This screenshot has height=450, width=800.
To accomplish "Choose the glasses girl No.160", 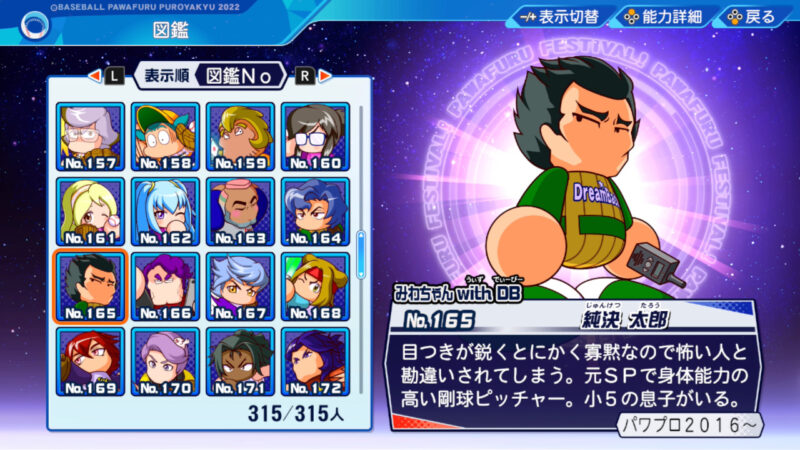I will [x=315, y=137].
